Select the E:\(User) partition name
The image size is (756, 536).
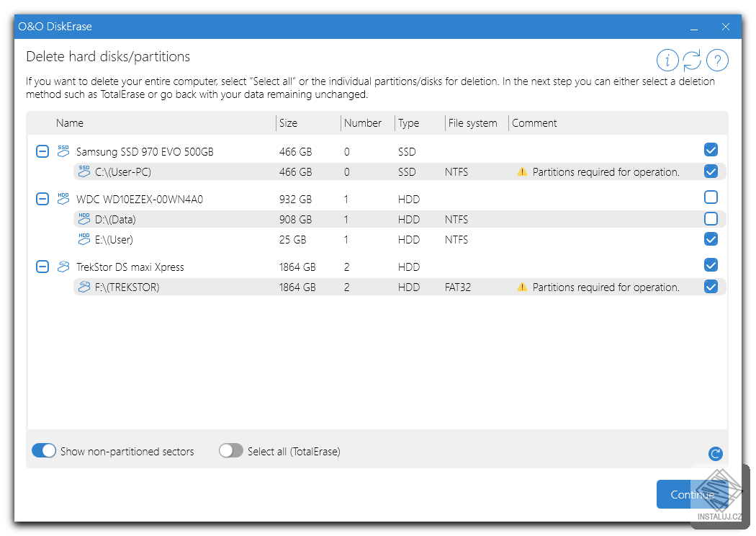point(114,240)
